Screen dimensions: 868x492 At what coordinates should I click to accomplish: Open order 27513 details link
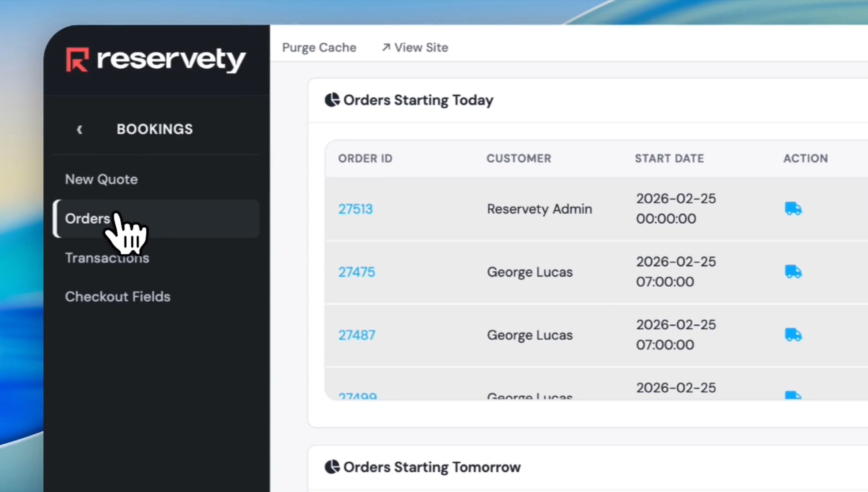355,209
